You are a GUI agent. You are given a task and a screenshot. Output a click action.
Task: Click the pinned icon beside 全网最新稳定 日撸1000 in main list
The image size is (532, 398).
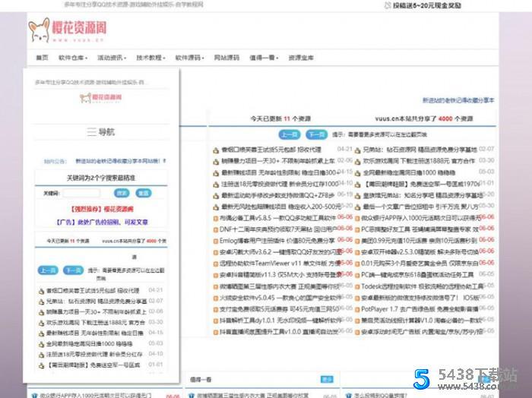tap(358, 173)
